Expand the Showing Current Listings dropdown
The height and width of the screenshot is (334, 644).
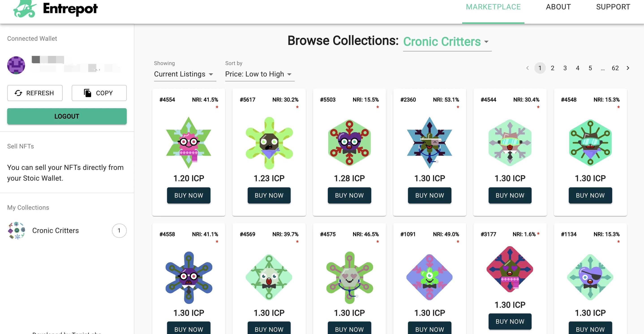pyautogui.click(x=185, y=74)
